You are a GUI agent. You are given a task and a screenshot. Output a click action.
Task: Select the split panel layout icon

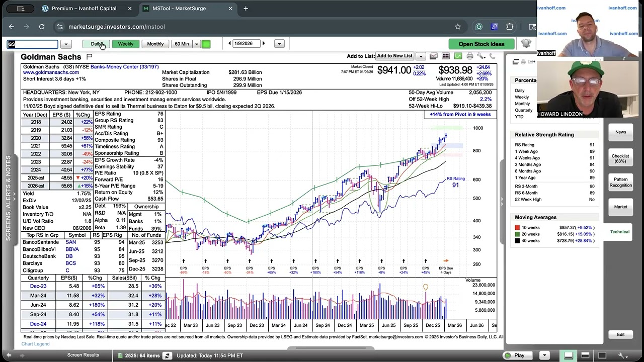[x=585, y=355]
